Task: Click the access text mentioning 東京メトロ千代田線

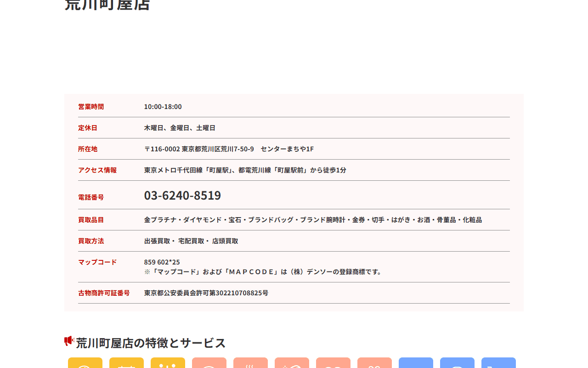Action: tap(245, 170)
